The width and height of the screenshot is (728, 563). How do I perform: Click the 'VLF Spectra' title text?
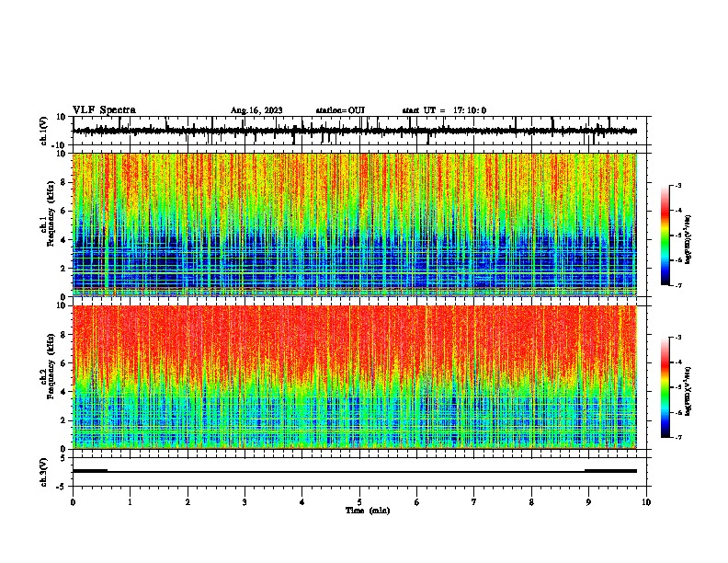(104, 110)
